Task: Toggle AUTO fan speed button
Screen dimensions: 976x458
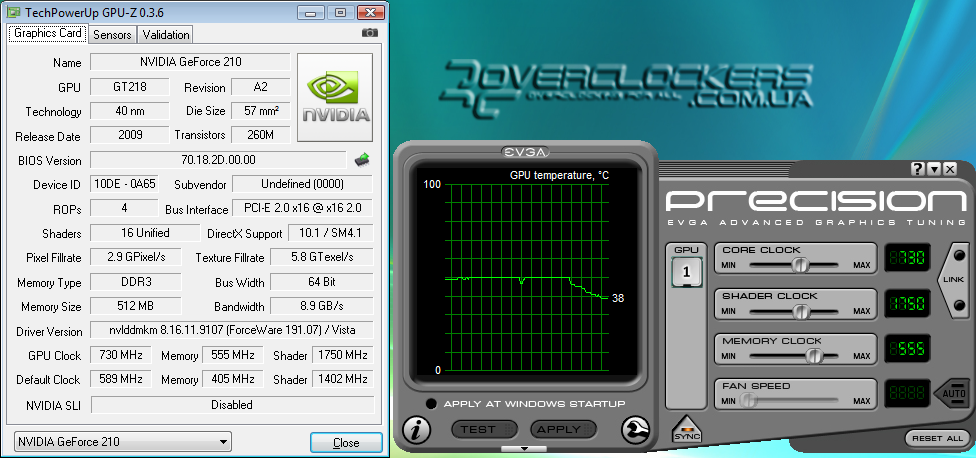Action: tap(952, 393)
